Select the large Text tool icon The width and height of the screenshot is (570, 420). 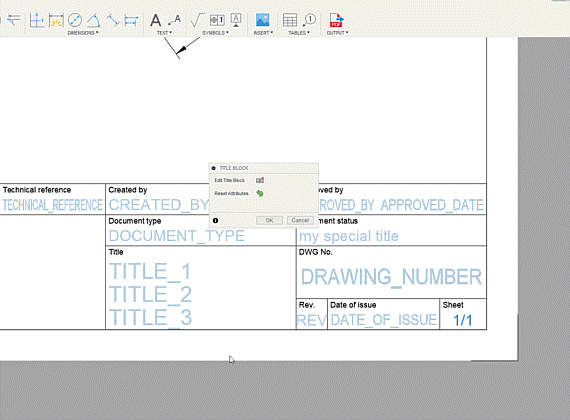pos(156,20)
